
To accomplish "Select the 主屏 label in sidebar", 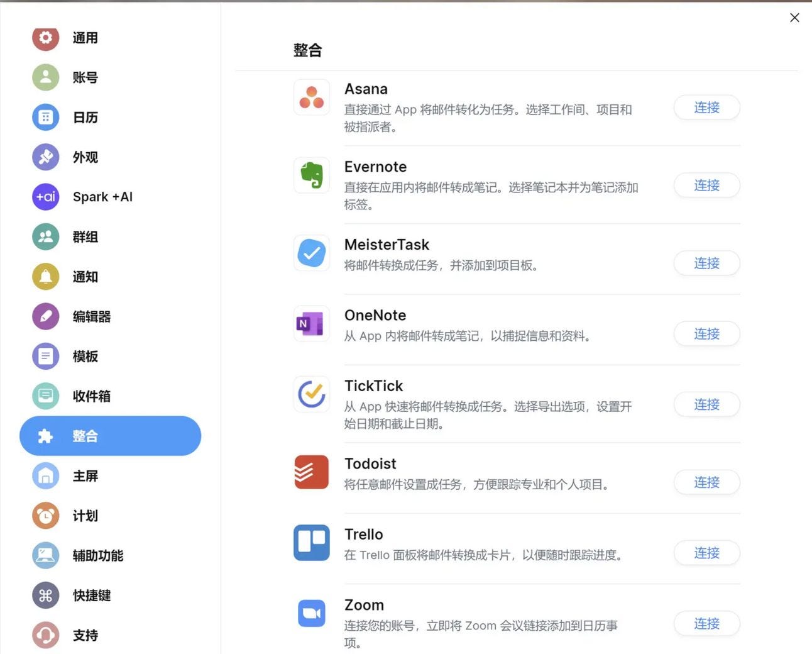I will 85,476.
